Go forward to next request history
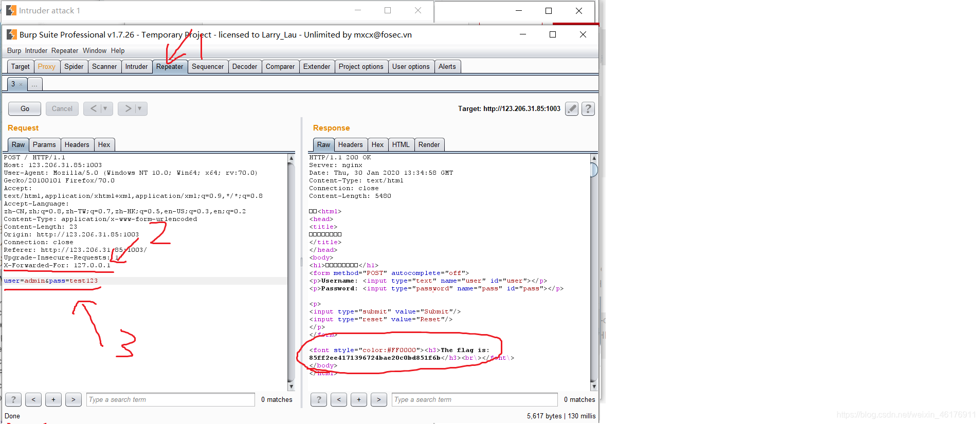980x424 pixels. pyautogui.click(x=128, y=108)
